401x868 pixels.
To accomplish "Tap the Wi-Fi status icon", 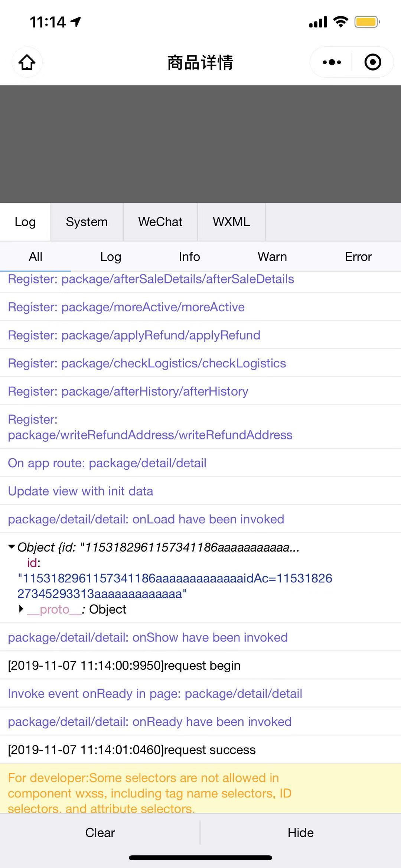I will point(340,22).
